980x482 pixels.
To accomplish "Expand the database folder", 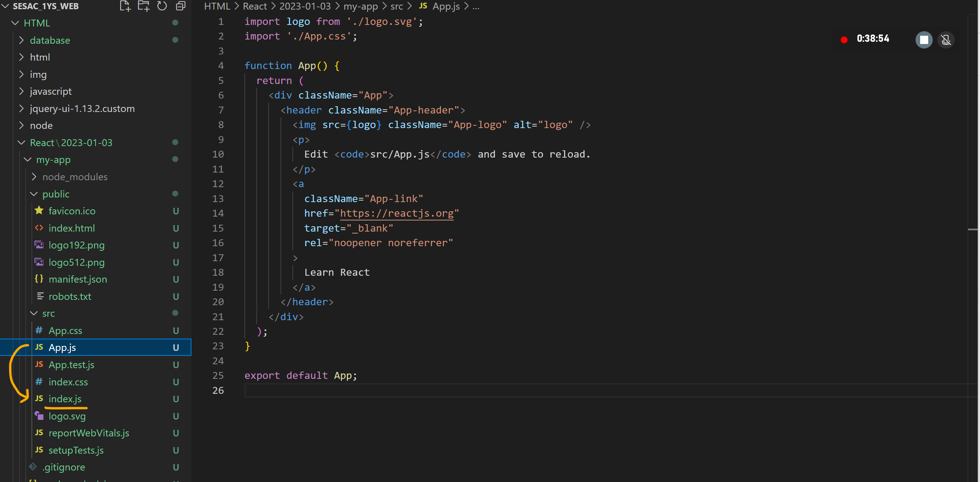I will click(x=50, y=40).
